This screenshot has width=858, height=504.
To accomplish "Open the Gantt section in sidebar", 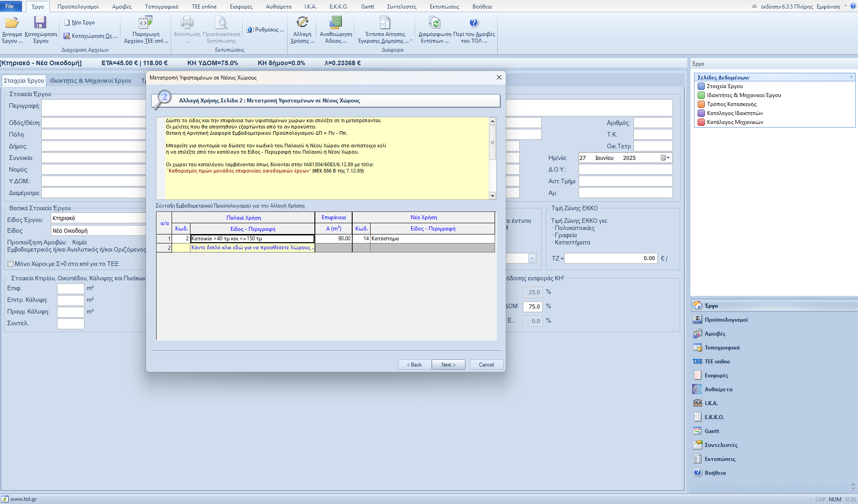I will tap(712, 431).
